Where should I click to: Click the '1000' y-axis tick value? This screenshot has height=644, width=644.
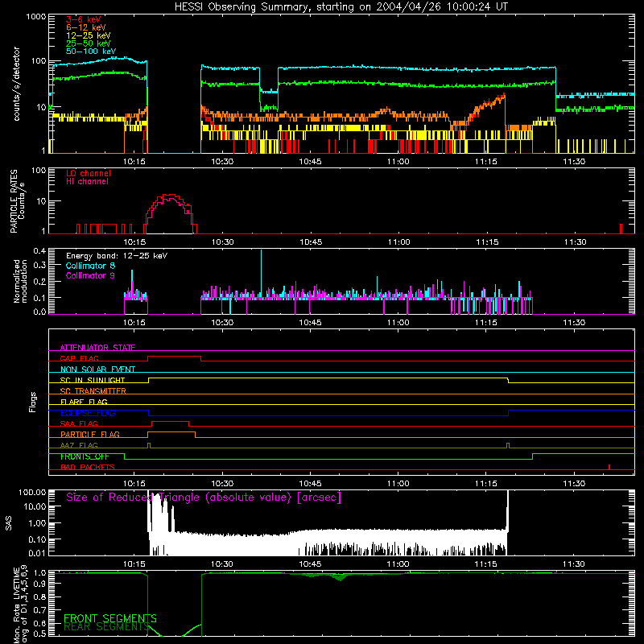tap(35, 17)
